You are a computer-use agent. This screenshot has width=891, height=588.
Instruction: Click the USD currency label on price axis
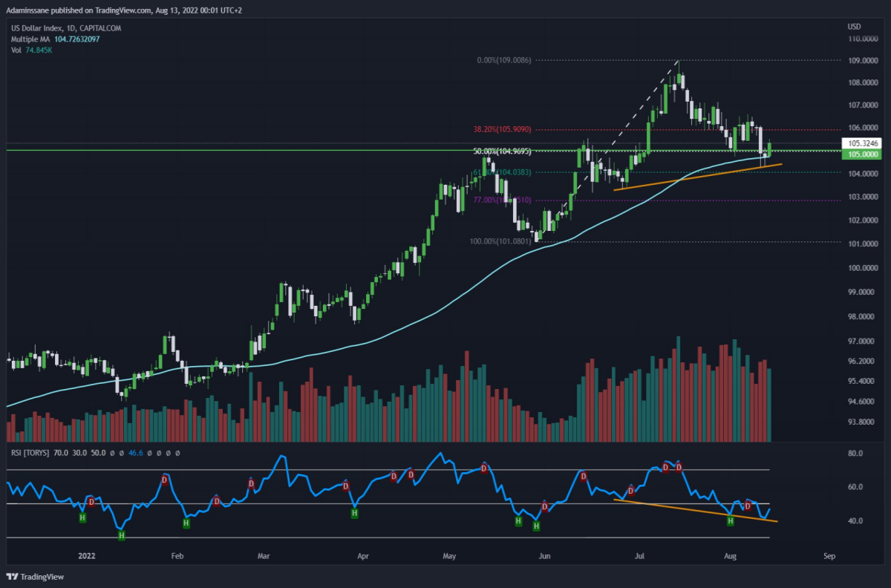tap(854, 27)
